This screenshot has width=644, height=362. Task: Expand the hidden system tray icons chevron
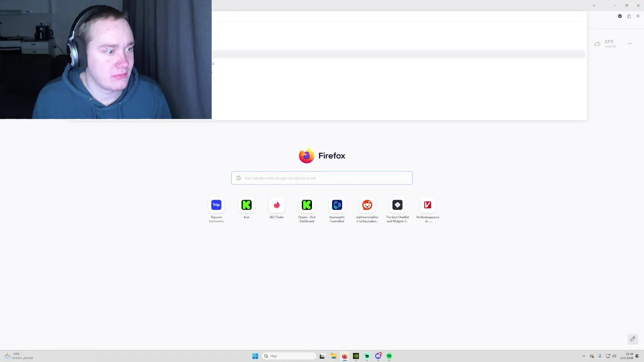coord(584,356)
